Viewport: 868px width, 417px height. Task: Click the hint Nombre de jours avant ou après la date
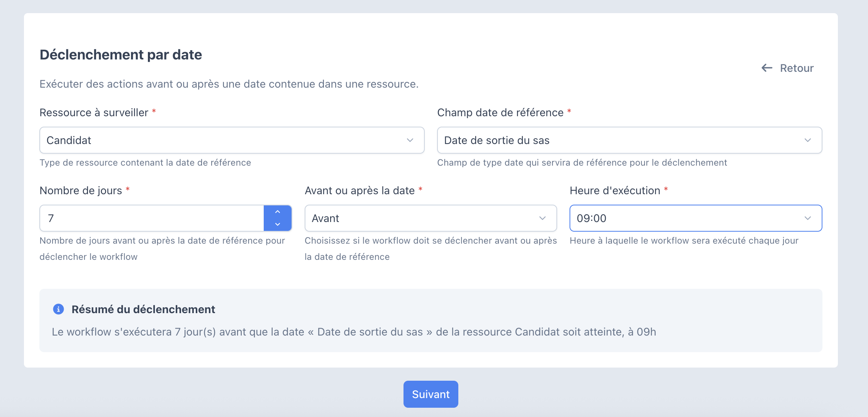[x=162, y=249]
